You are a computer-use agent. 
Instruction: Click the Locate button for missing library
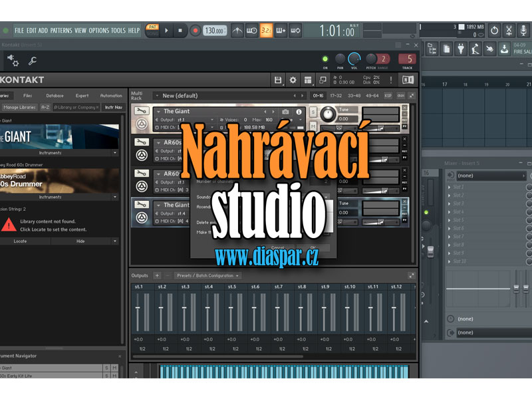pos(21,241)
